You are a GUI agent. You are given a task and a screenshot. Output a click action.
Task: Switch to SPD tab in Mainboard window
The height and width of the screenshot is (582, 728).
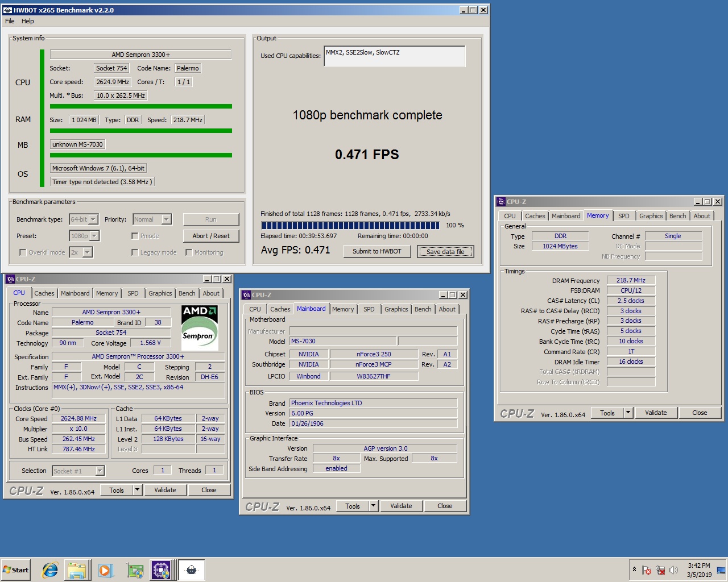pyautogui.click(x=369, y=309)
